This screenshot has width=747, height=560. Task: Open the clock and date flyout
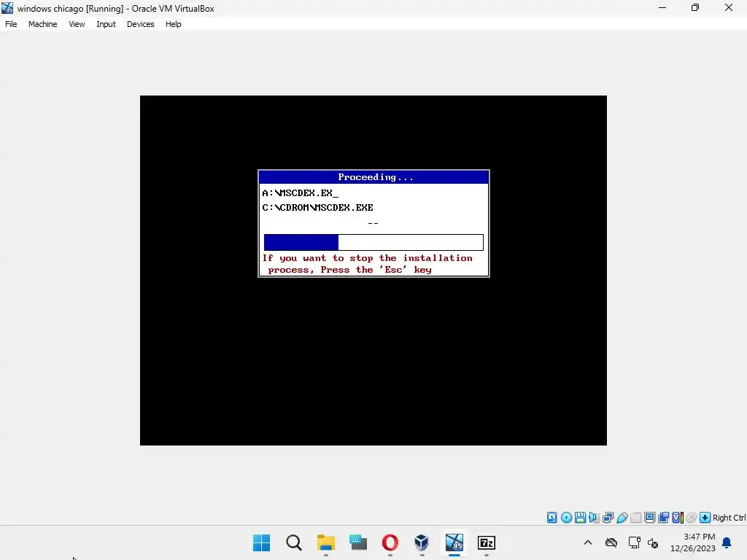point(693,542)
